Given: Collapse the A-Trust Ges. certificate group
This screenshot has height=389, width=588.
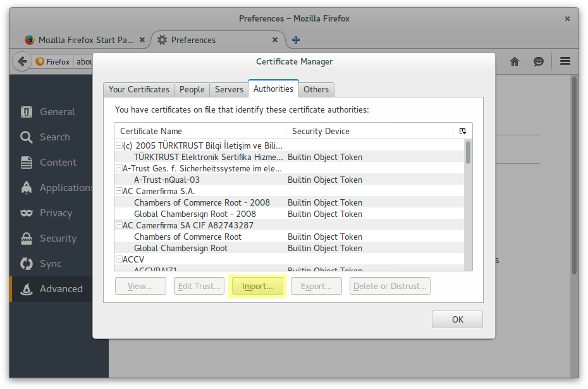Looking at the screenshot, I should (x=119, y=168).
